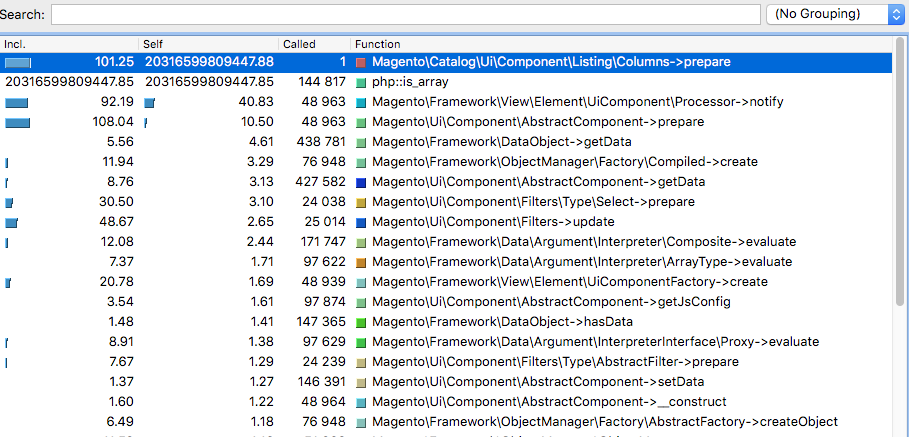Click the called count 171 747
Image resolution: width=909 pixels, height=437 pixels.
pos(323,242)
